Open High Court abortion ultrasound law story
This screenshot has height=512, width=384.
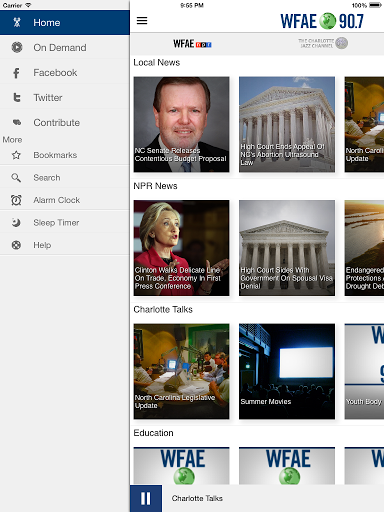coord(287,124)
